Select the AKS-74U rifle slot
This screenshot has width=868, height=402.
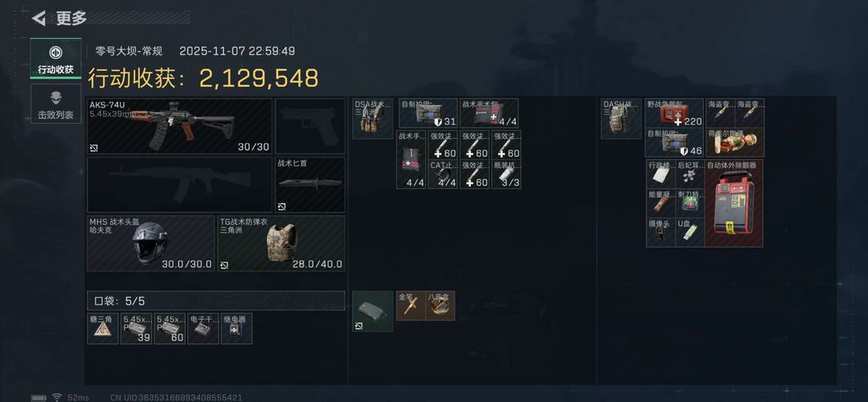tap(179, 126)
